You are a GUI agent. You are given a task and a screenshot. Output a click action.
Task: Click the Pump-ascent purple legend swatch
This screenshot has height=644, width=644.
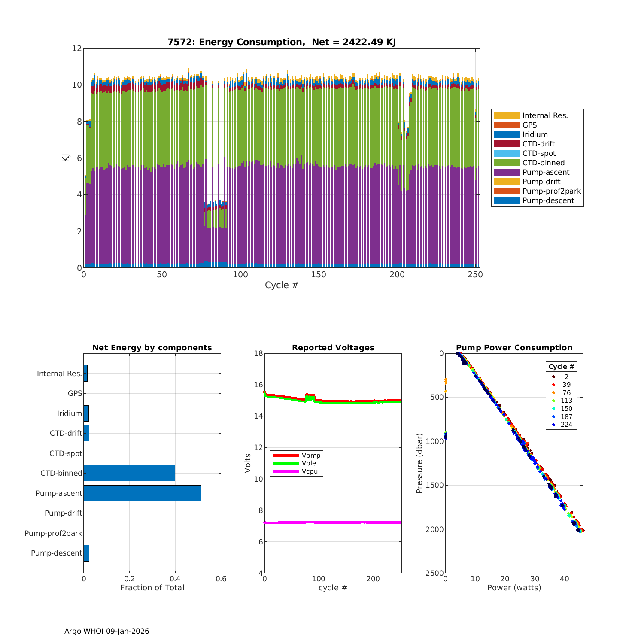(x=507, y=172)
